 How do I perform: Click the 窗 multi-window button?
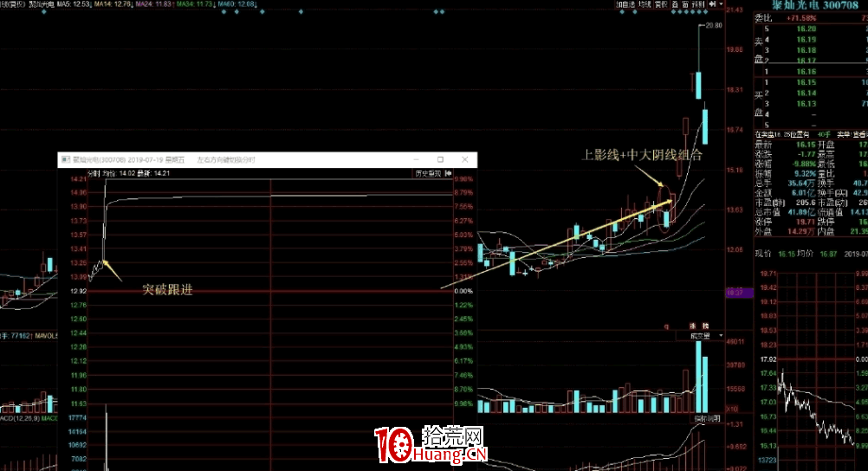click(685, 3)
